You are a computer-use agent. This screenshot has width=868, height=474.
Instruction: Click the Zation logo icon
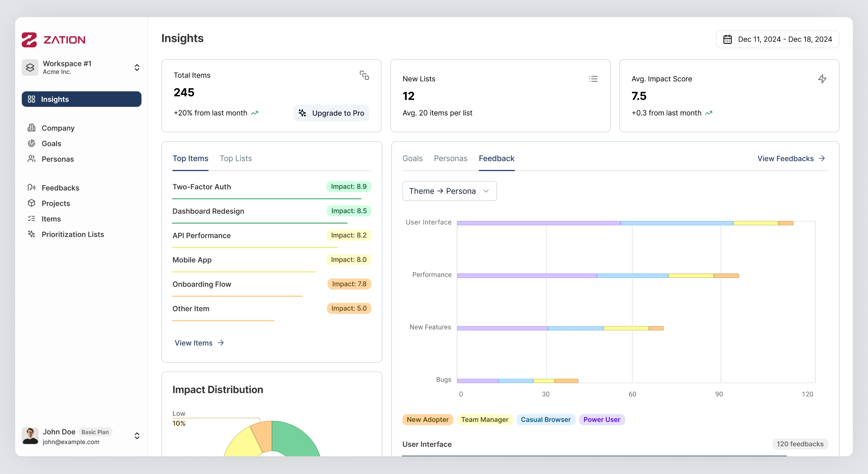(29, 40)
